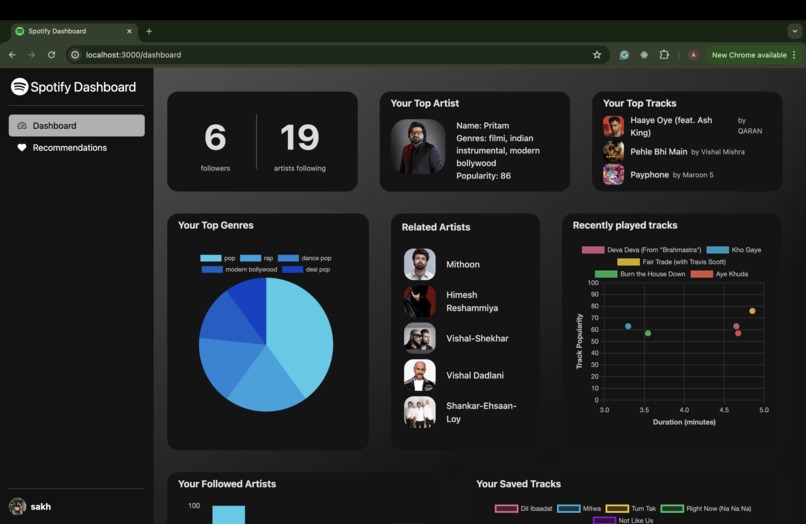The height and width of the screenshot is (524, 806).
Task: Click Vishal Dadlani's artist photo
Action: (419, 375)
